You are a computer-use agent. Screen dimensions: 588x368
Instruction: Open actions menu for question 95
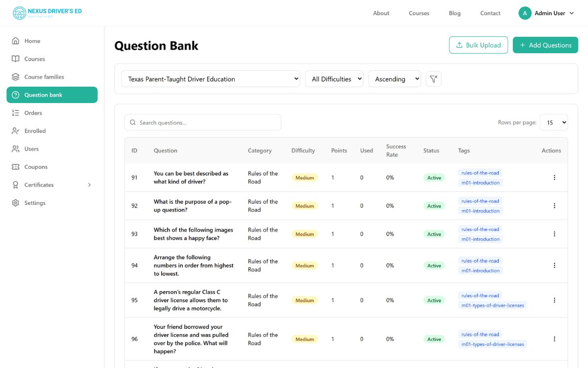click(x=554, y=300)
